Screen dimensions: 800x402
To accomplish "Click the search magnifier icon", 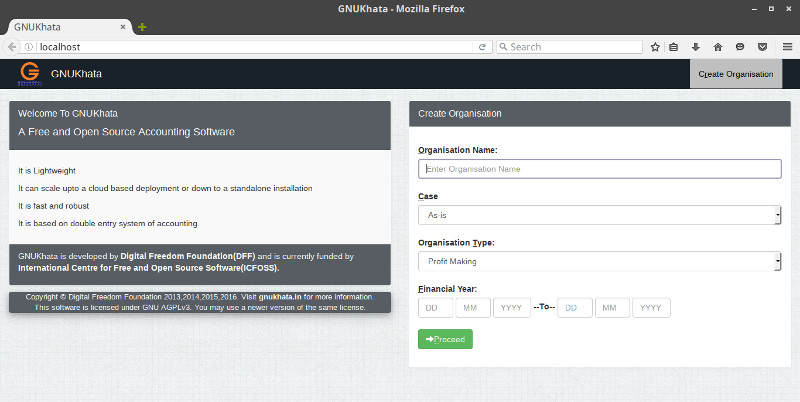I will click(x=503, y=47).
